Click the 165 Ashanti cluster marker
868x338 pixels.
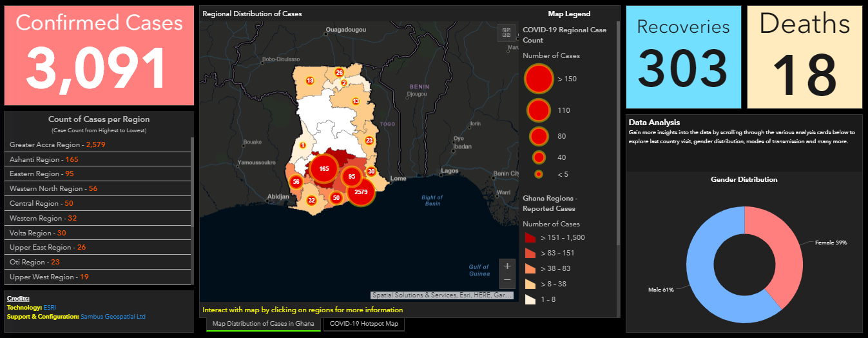[324, 168]
